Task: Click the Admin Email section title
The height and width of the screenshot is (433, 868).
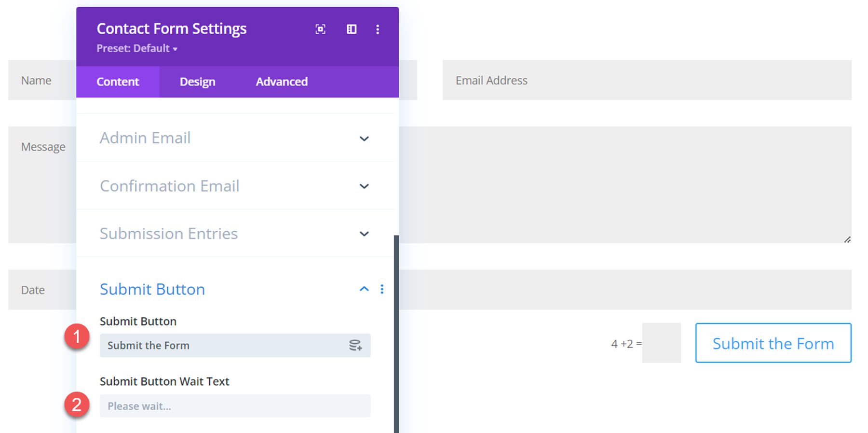Action: [145, 138]
